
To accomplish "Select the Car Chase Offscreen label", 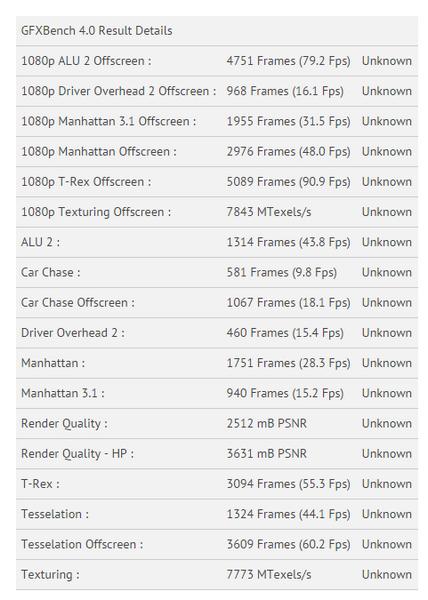I will point(78,303).
